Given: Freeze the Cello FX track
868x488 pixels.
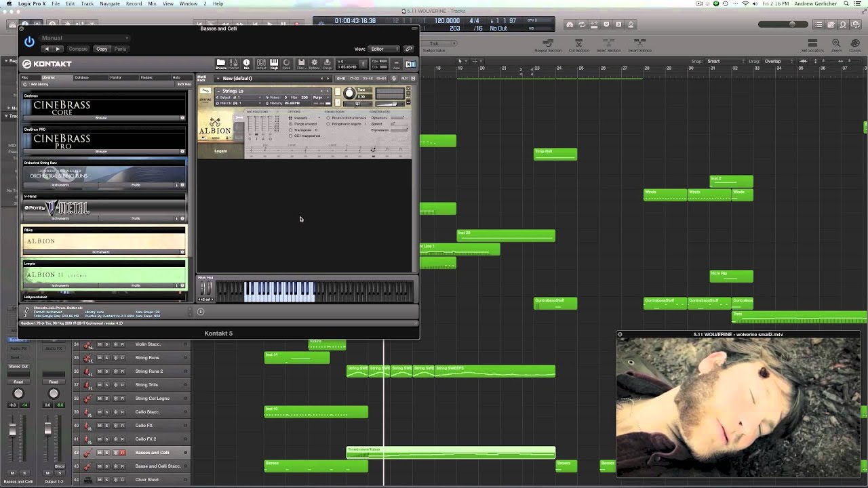Looking at the screenshot, I should (115, 426).
